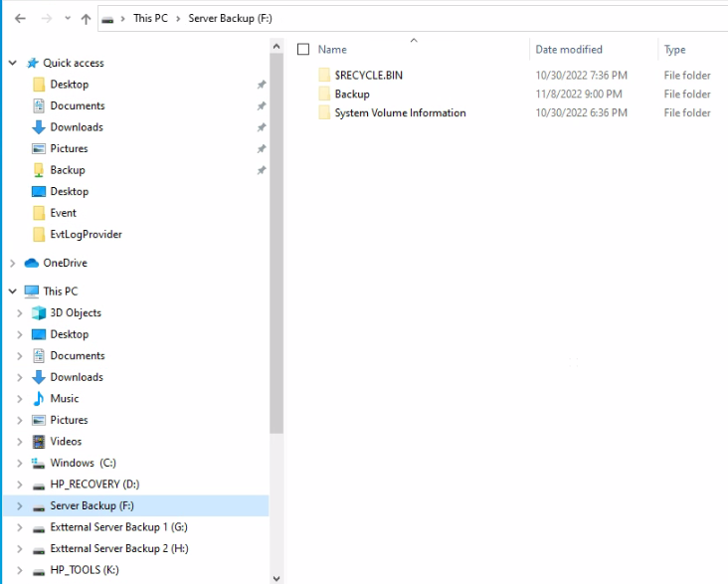Open Desktop folder icon pinned in Quick access
This screenshot has width=728, height=584.
click(39, 85)
